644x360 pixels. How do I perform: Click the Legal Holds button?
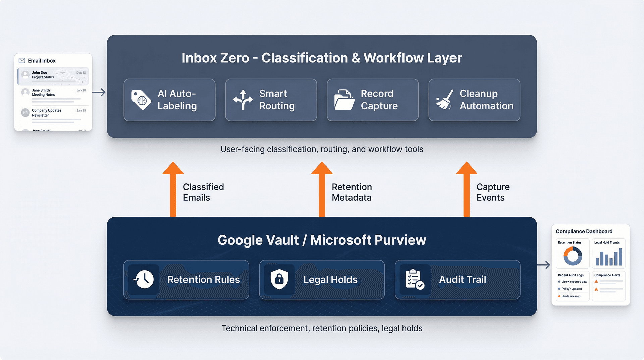322,280
